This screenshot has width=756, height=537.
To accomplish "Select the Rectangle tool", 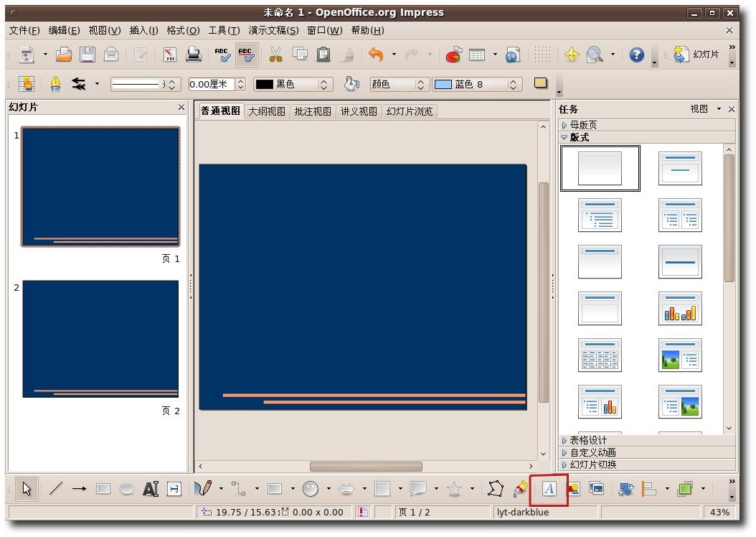I will [103, 489].
